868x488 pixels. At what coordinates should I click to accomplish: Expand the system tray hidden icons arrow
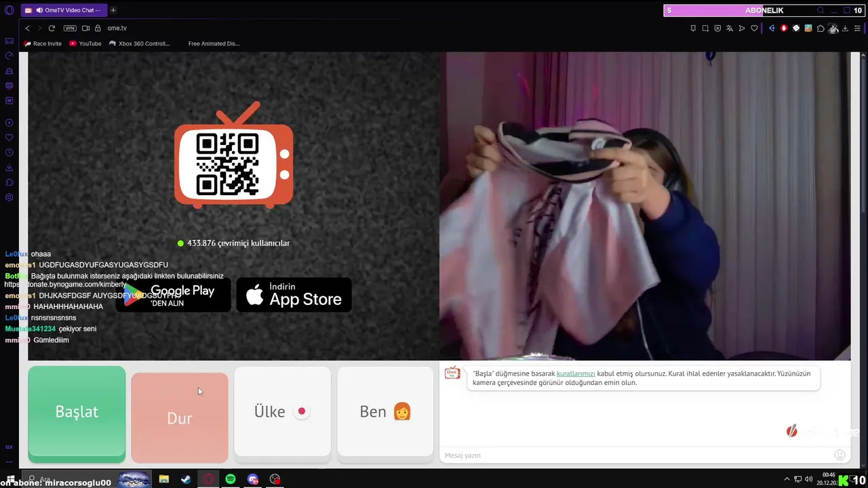pyautogui.click(x=787, y=479)
